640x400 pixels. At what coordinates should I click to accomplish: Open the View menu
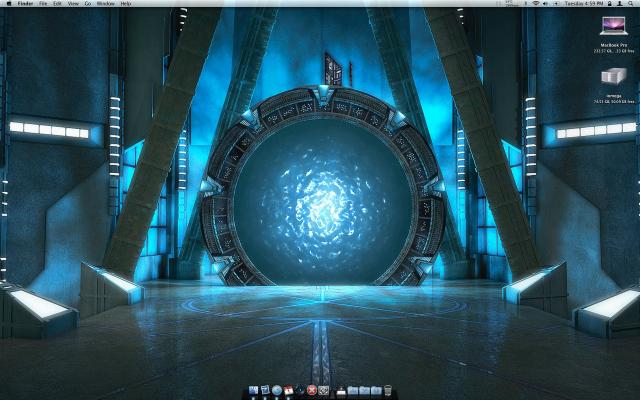73,3
